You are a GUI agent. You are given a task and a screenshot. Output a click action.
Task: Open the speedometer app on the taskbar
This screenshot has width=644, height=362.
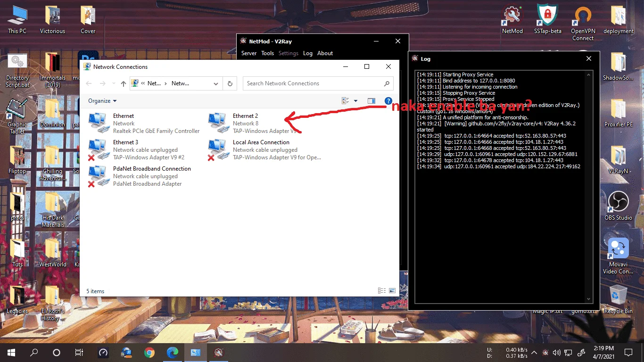(103, 352)
